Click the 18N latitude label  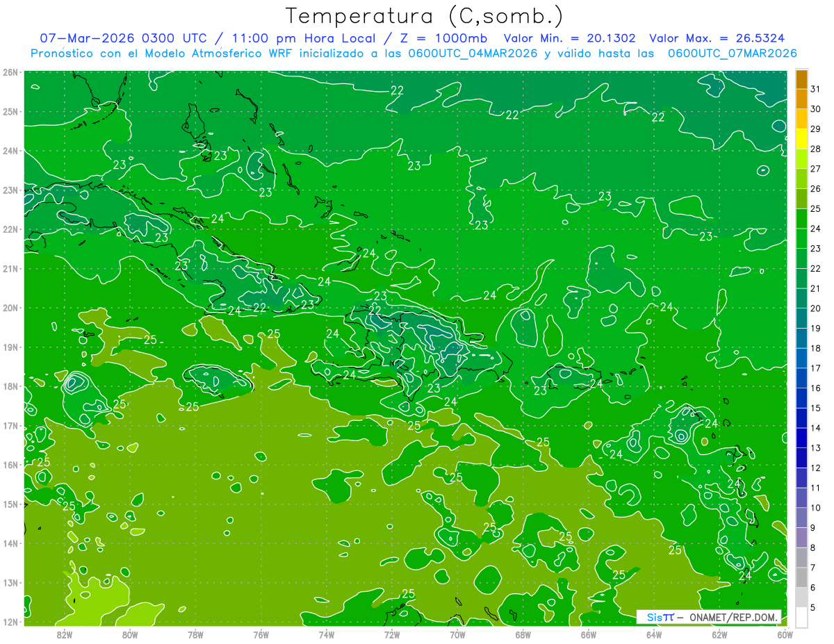pyautogui.click(x=11, y=386)
